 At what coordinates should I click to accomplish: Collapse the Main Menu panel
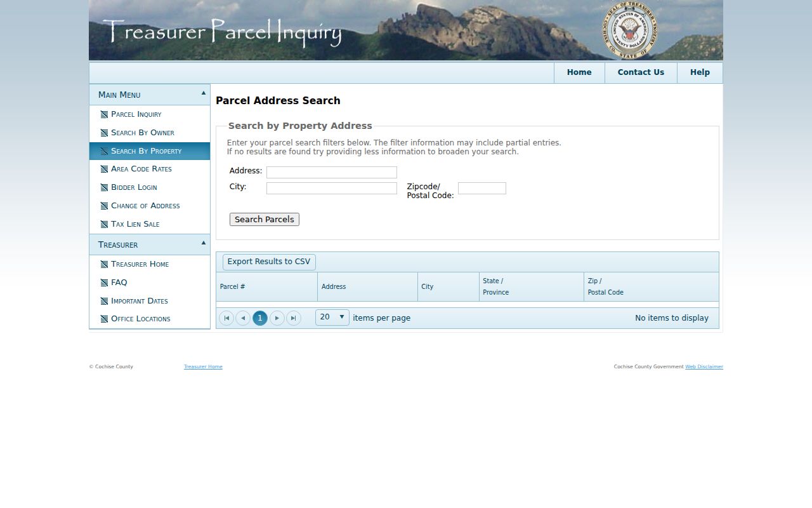click(x=204, y=93)
